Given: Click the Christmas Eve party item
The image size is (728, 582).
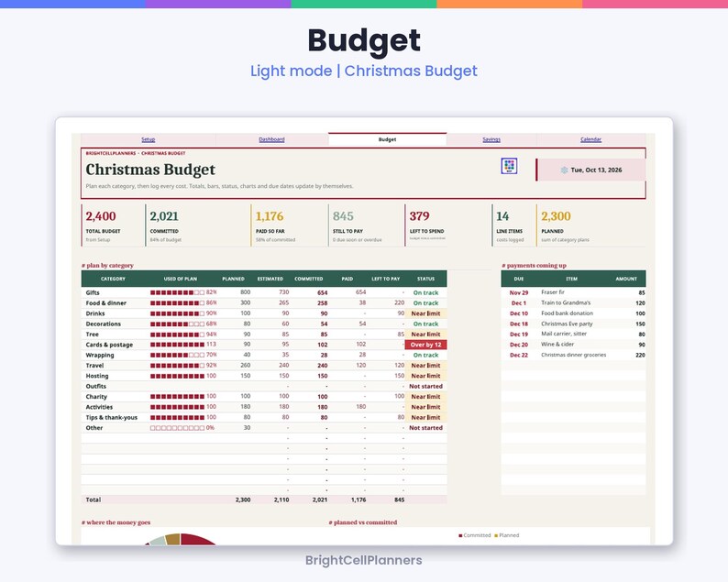Looking at the screenshot, I should pos(567,324).
